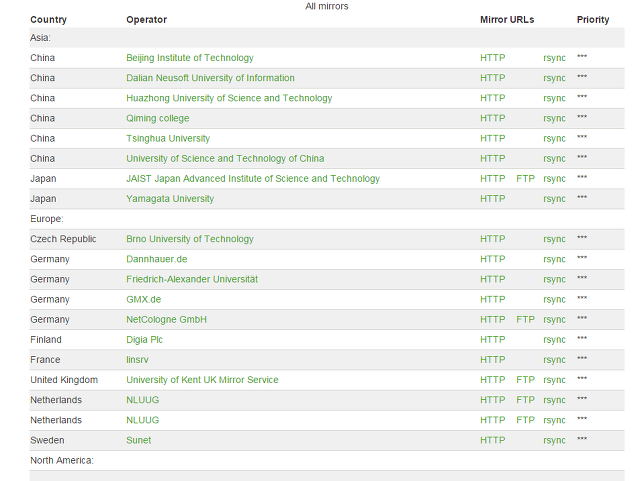The width and height of the screenshot is (640, 481).
Task: Open HTTP mirror for Digia Plc
Action: pos(492,340)
